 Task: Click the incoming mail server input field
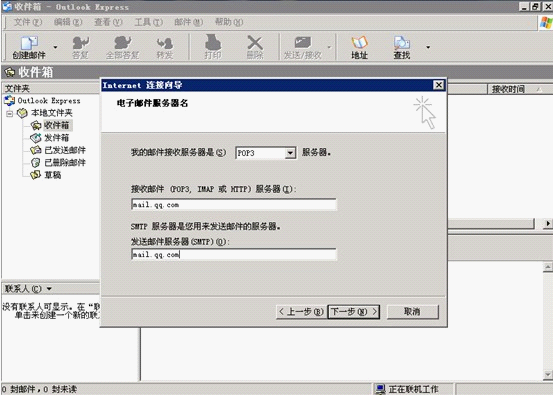click(x=234, y=205)
